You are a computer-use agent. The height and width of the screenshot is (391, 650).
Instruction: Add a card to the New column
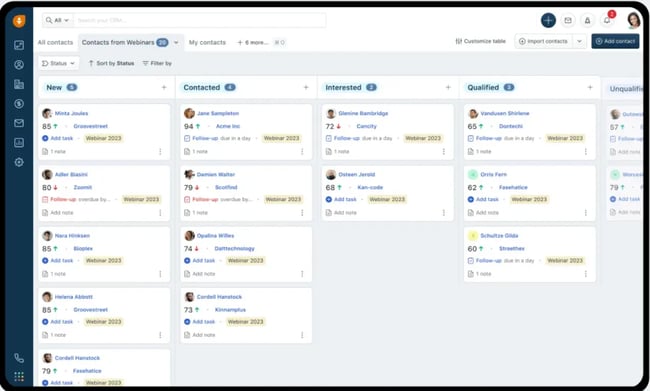click(164, 87)
